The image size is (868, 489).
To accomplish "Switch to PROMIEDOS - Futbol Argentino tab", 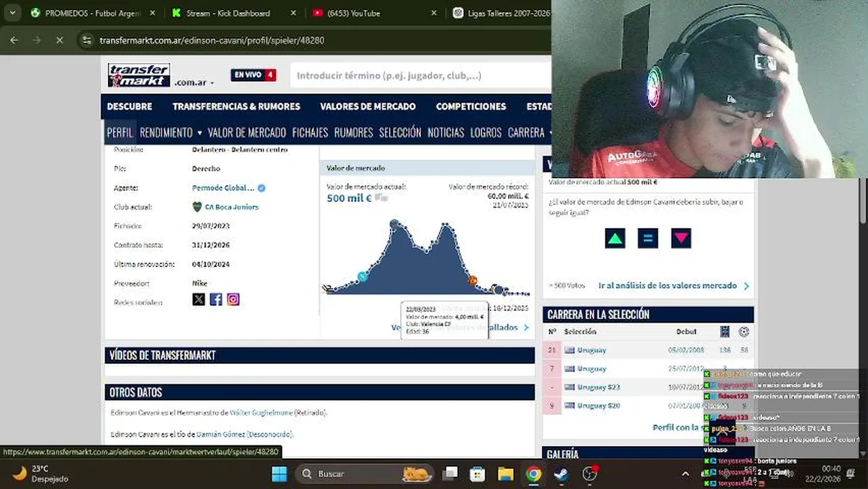I will point(92,13).
